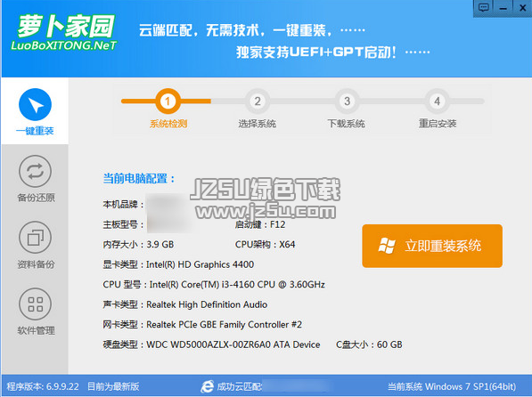Go to step 3 下载系统 circle
The image size is (532, 397).
click(347, 101)
